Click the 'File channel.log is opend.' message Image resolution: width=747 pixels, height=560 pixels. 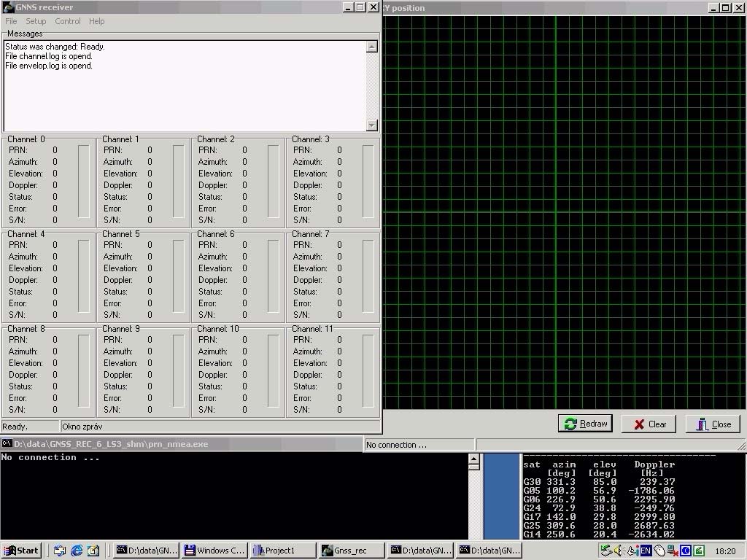[x=49, y=56]
